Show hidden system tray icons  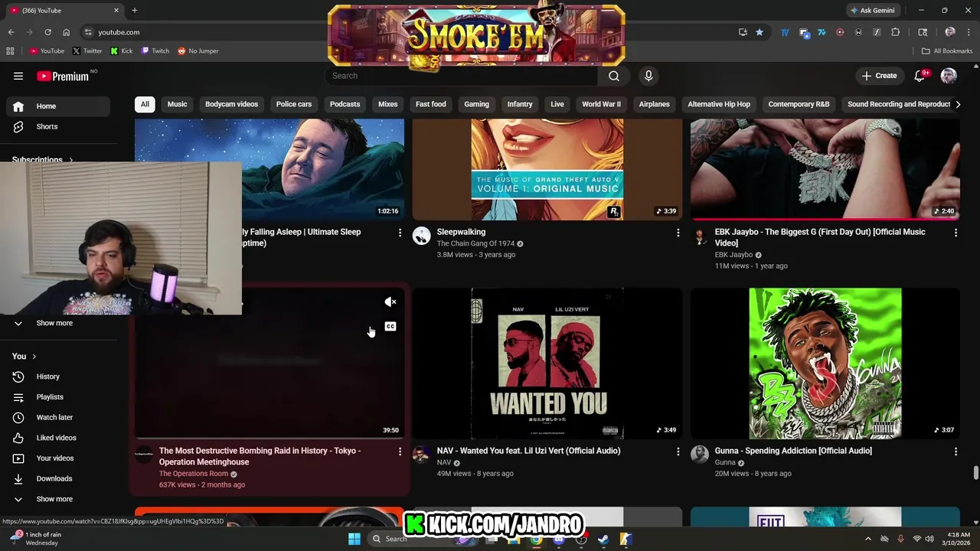click(x=867, y=539)
